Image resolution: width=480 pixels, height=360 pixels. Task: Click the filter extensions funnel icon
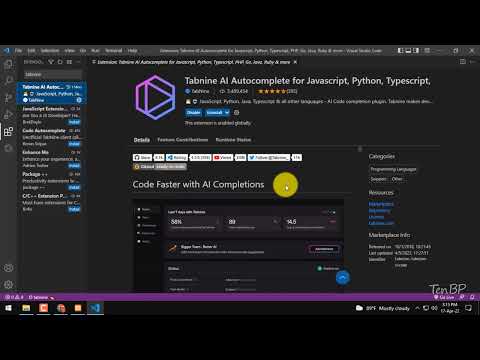pos(51,62)
